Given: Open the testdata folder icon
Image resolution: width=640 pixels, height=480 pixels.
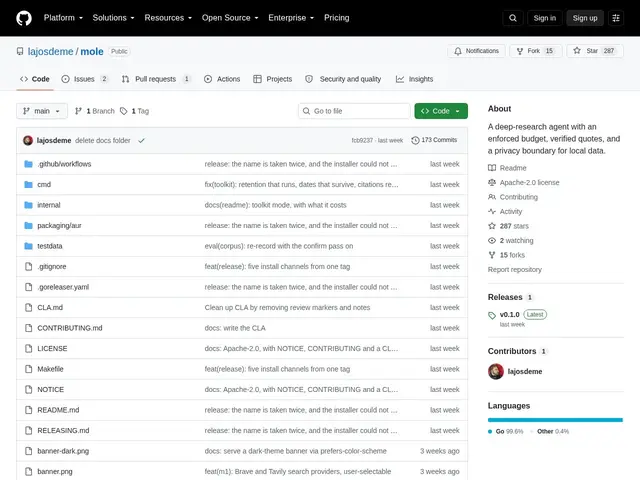Looking at the screenshot, I should (28, 246).
